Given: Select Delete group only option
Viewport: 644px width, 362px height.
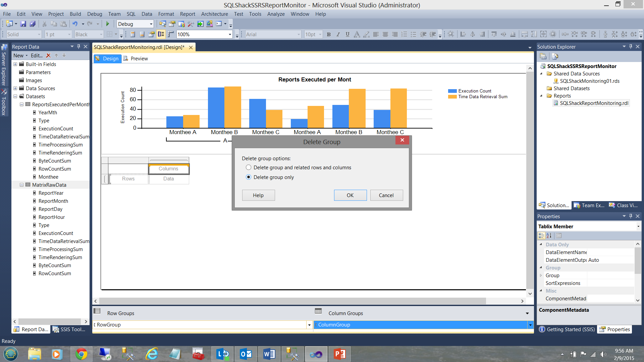Looking at the screenshot, I should [249, 177].
